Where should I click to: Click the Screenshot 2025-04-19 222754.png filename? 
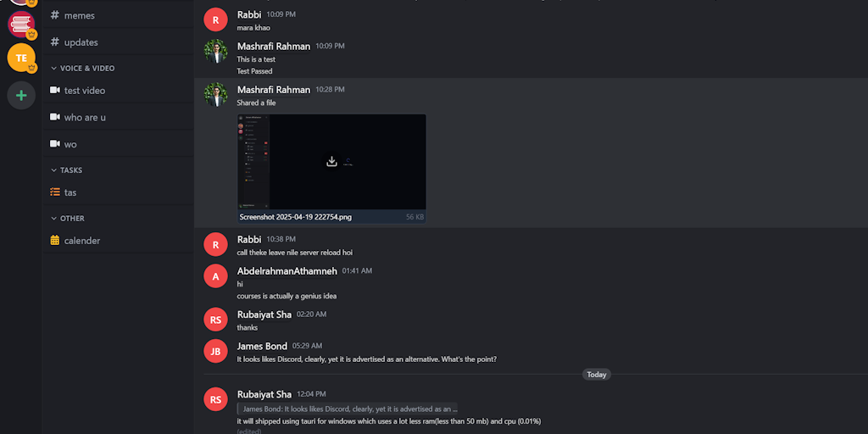[296, 217]
